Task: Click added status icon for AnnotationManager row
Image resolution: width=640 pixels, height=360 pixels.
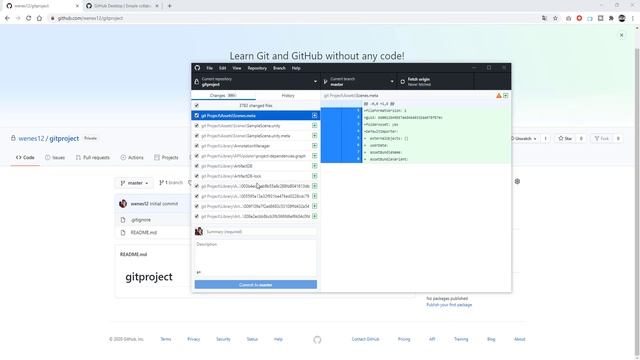Action: pyautogui.click(x=314, y=146)
